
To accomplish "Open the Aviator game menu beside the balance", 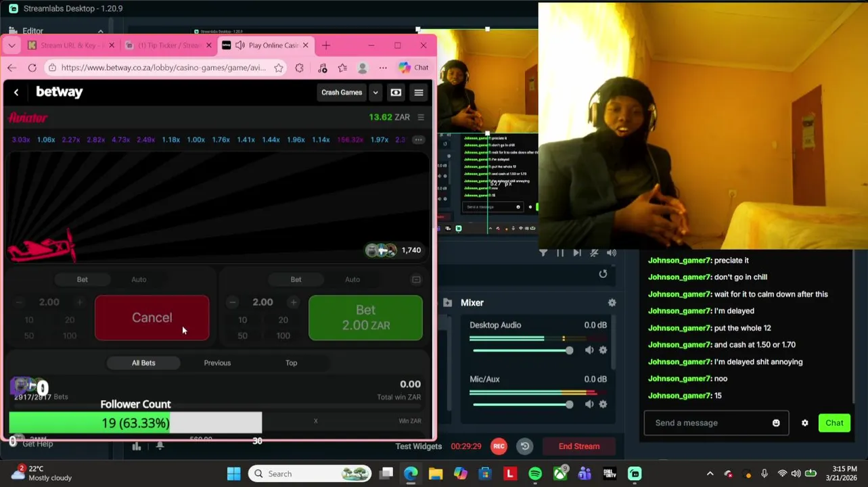I will [421, 117].
